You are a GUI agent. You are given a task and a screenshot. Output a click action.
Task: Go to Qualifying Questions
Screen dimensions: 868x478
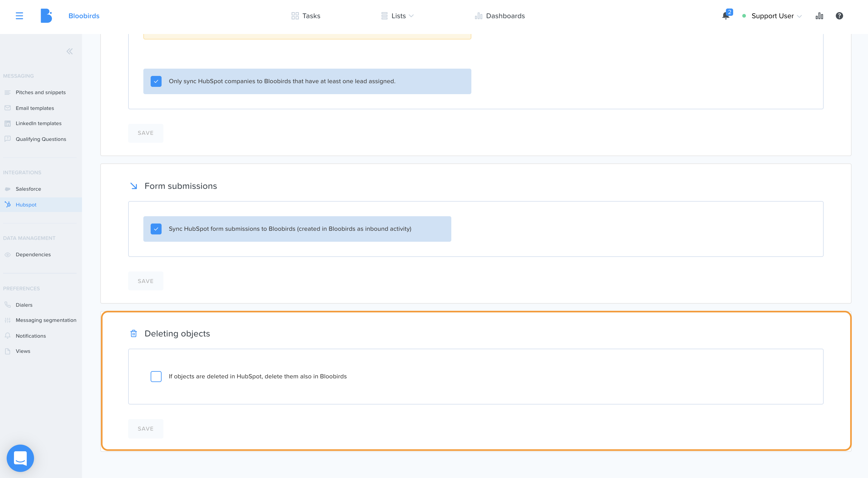(x=41, y=139)
